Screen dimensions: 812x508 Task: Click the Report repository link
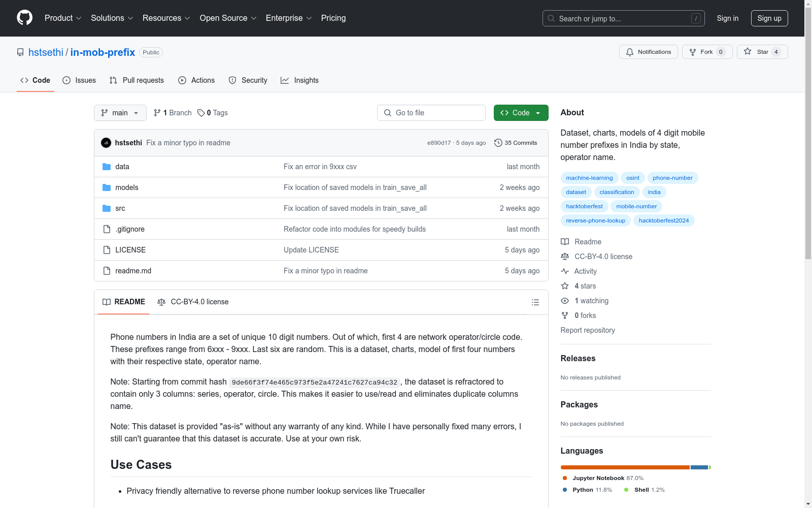click(588, 330)
